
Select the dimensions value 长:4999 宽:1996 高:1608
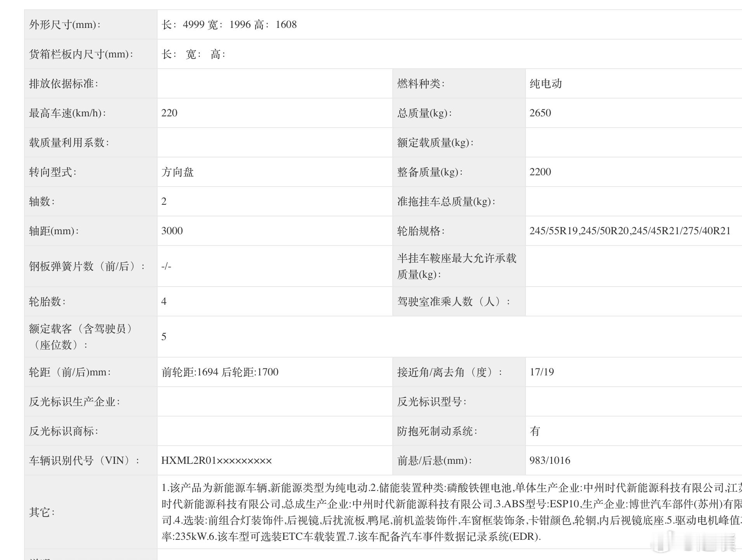point(229,24)
